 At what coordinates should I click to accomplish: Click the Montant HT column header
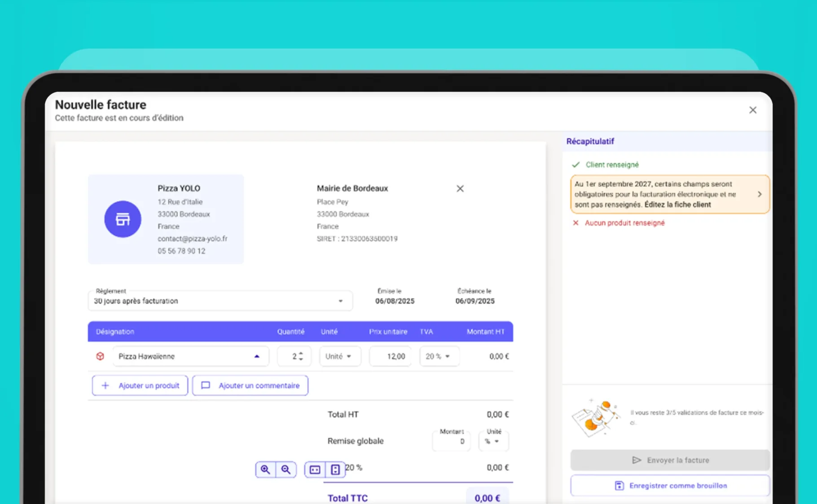[485, 332]
